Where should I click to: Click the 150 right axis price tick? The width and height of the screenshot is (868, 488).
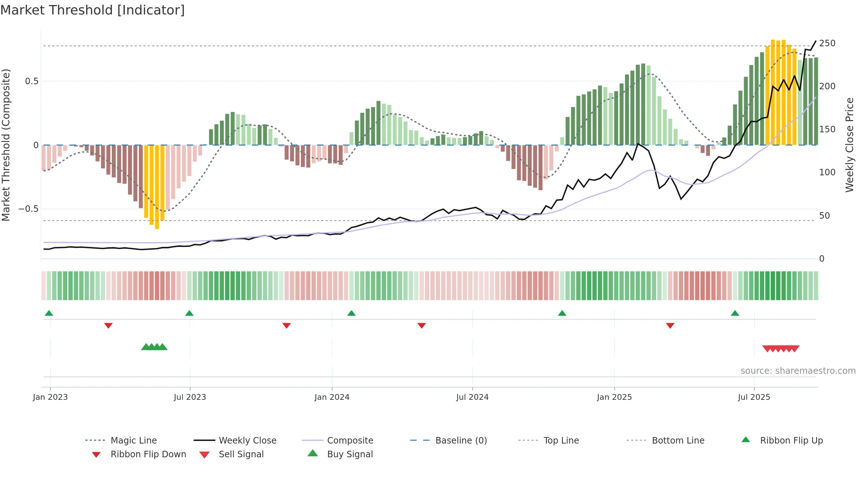tap(827, 129)
